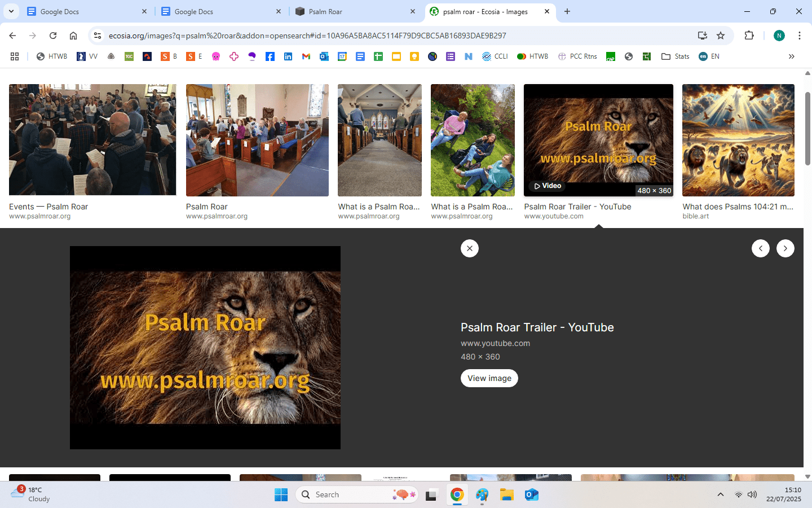Open the Facebook bookmark
This screenshot has width=812, height=508.
[270, 56]
